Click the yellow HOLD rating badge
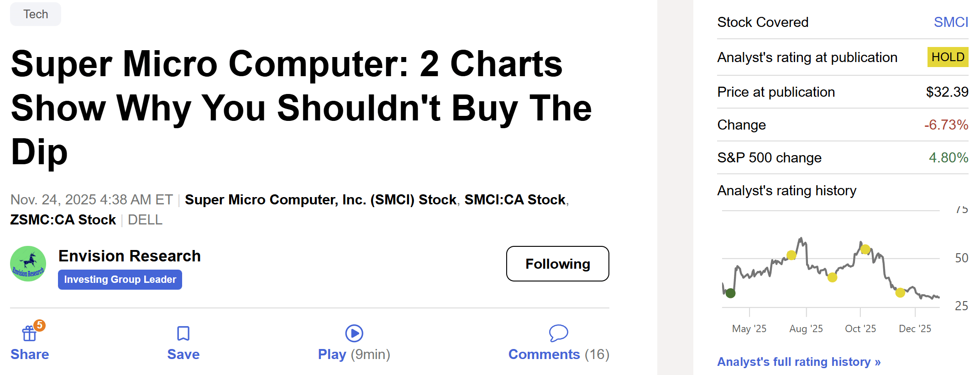This screenshot has height=375, width=980. 948,57
